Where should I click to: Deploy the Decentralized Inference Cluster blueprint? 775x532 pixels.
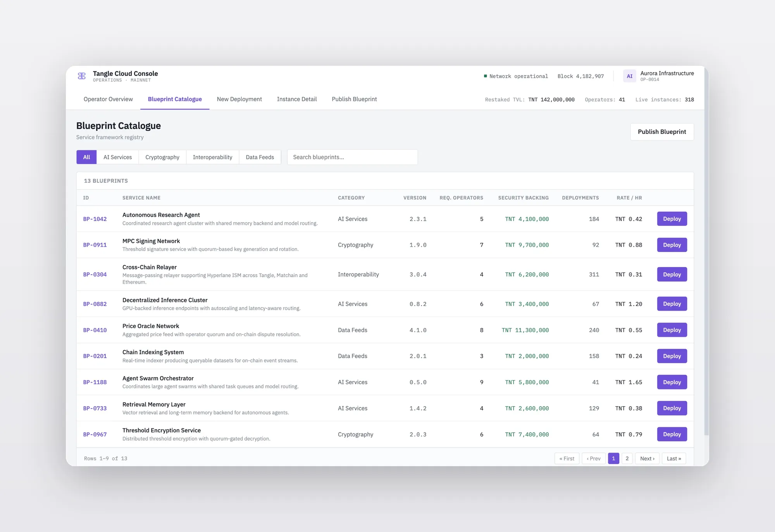pos(672,304)
